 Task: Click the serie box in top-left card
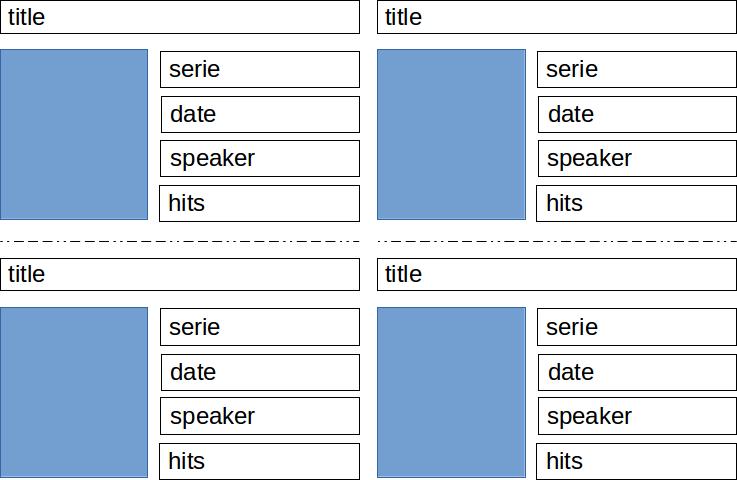[260, 70]
